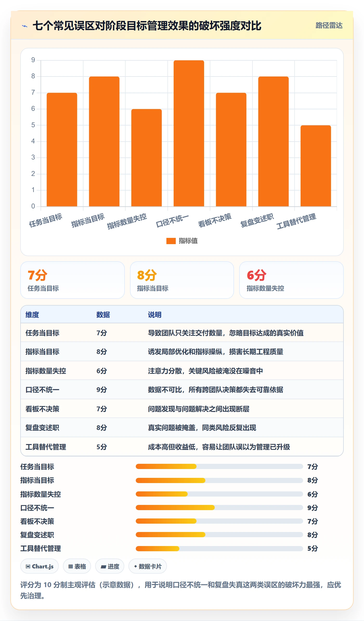The height and width of the screenshot is (621, 364).
Task: Click the 口径不统一 bar in chart
Action: [189, 133]
